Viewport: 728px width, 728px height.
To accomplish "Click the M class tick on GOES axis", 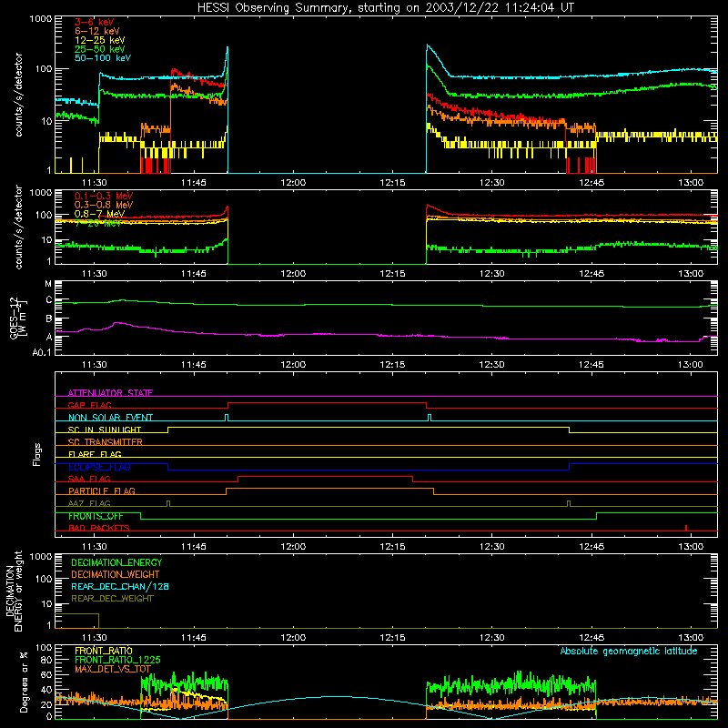I will click(x=48, y=284).
